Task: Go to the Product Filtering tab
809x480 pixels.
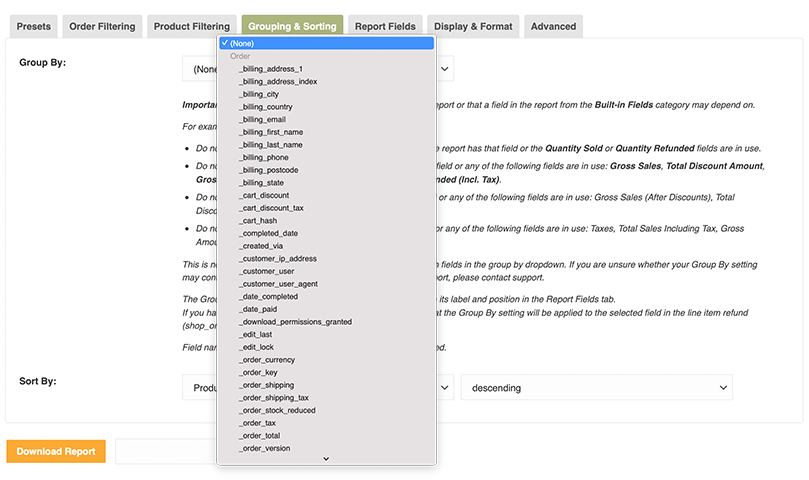Action: [x=191, y=27]
